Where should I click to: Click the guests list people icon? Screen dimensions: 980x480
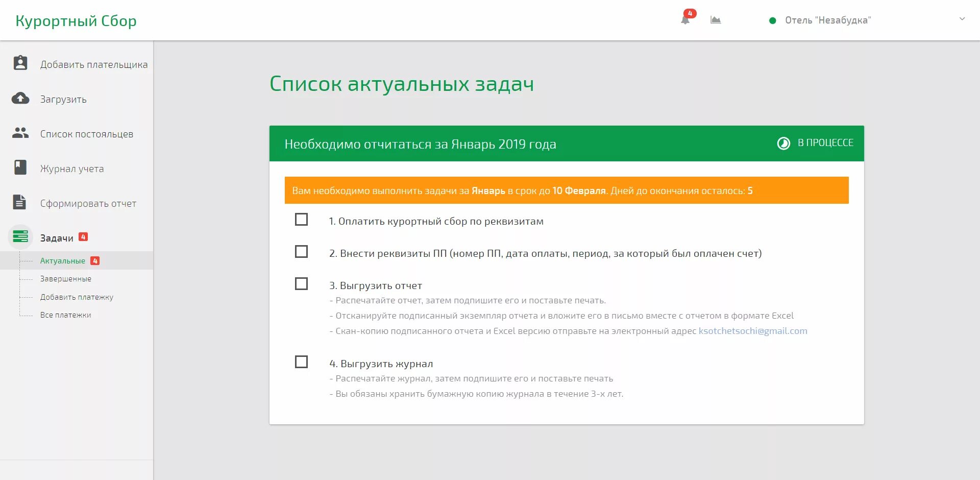tap(20, 133)
